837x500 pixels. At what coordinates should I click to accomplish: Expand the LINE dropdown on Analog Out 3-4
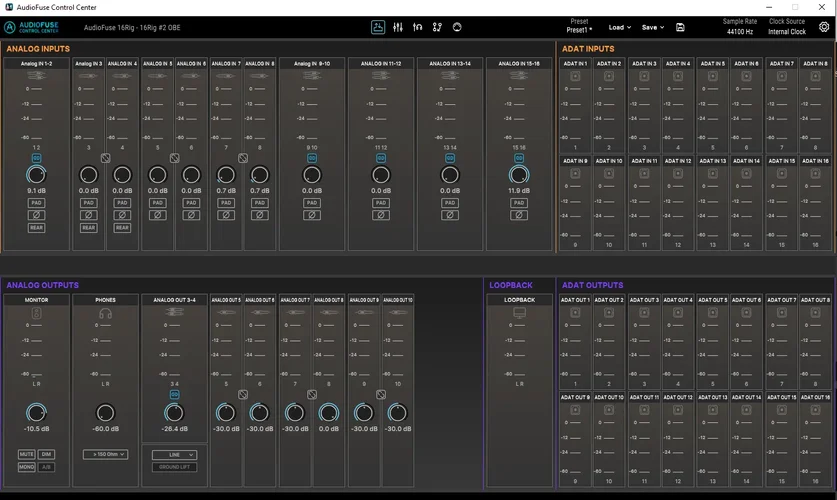174,454
